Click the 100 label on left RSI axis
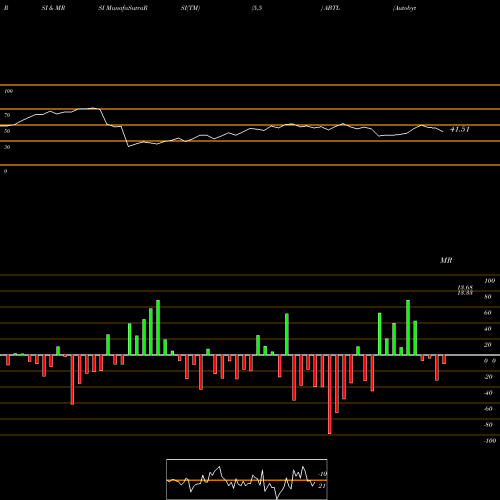Viewport: 500px width, 500px height. 8,91
